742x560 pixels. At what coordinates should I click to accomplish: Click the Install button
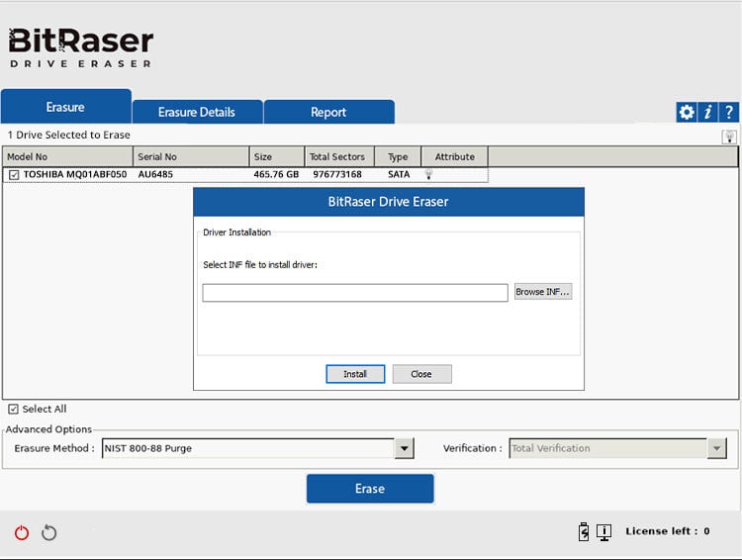coord(355,374)
